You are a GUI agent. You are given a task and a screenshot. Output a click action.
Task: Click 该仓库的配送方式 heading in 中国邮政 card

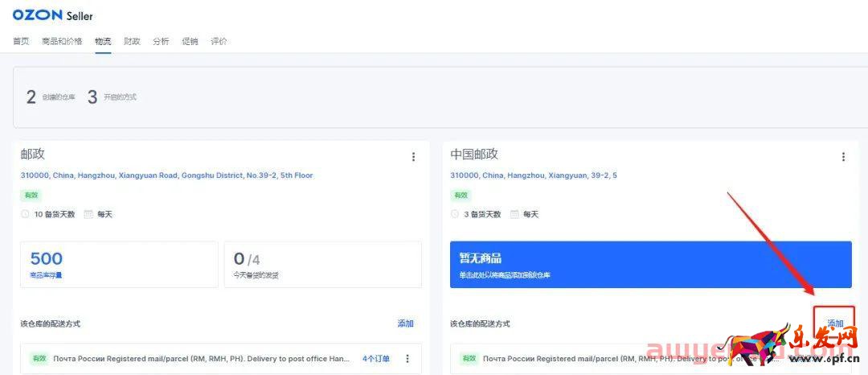tap(480, 323)
